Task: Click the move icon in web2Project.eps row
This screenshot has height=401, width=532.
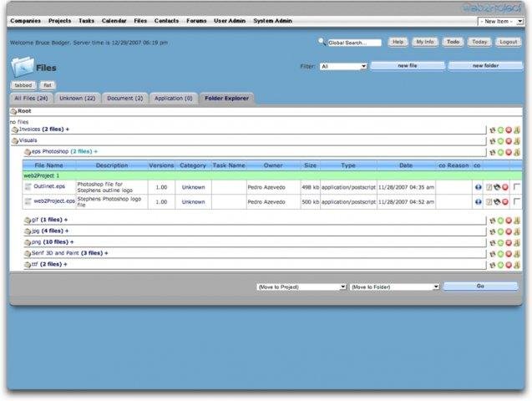Action: [x=498, y=201]
